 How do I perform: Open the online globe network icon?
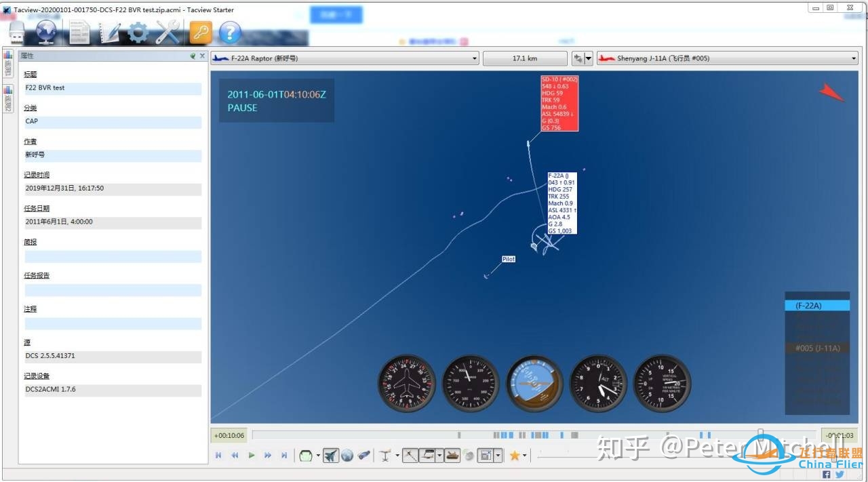tap(47, 32)
